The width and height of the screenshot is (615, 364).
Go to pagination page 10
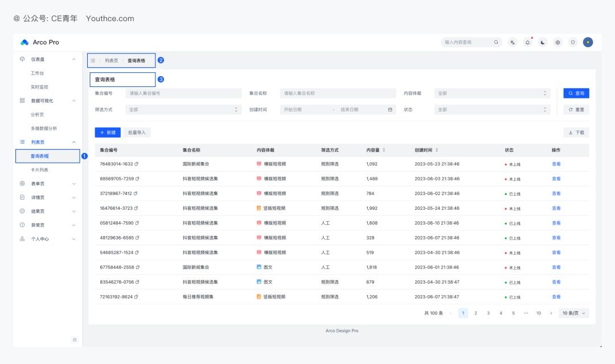pos(539,313)
